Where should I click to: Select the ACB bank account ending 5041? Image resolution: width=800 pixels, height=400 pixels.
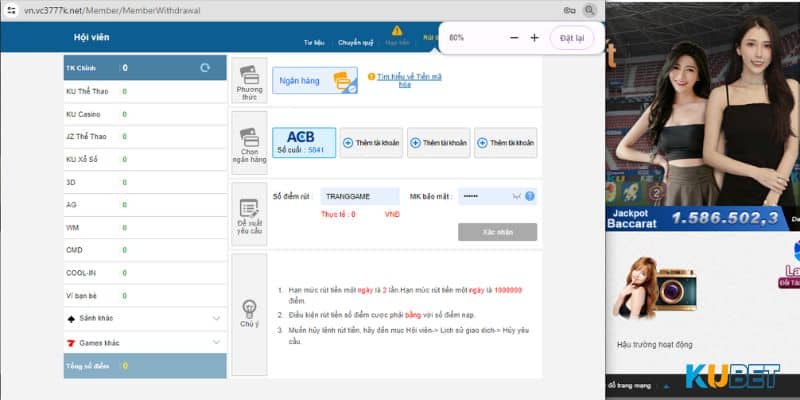pyautogui.click(x=304, y=142)
